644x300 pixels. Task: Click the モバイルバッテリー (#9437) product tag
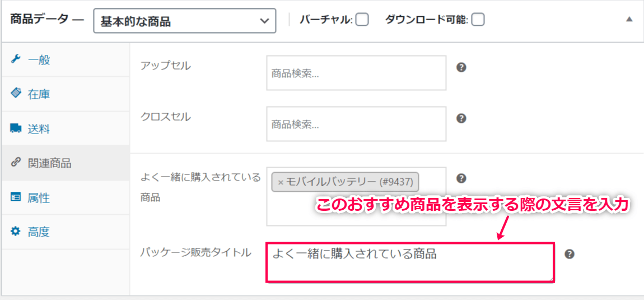[345, 182]
